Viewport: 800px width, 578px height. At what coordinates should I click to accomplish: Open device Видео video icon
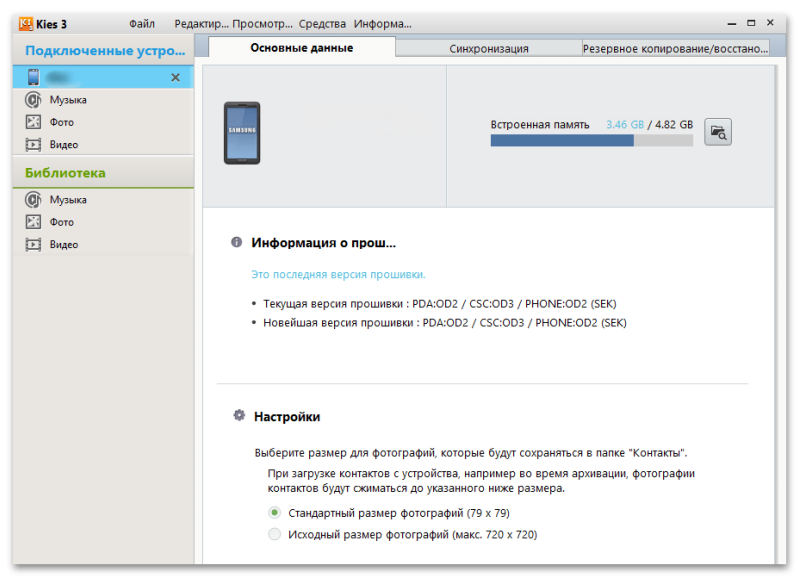[33, 144]
